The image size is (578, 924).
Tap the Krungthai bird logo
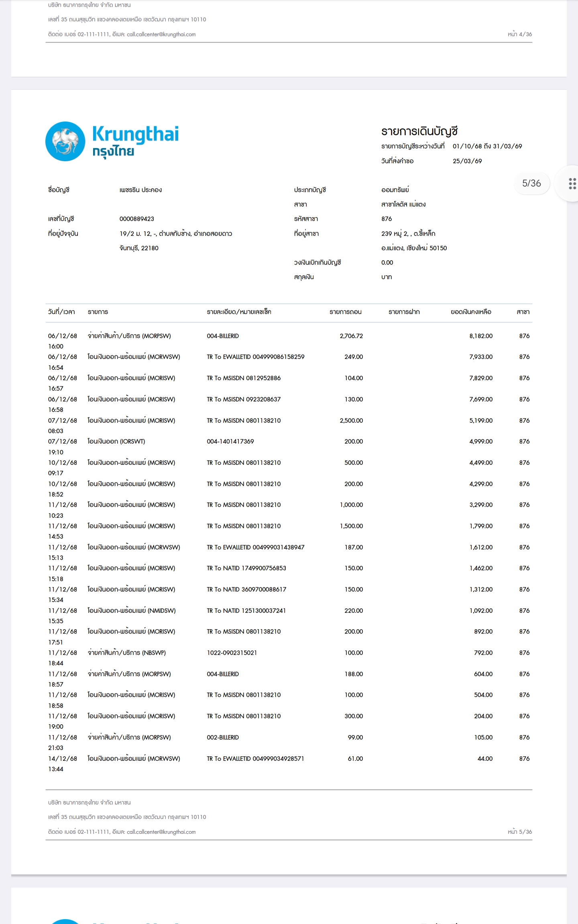65,142
